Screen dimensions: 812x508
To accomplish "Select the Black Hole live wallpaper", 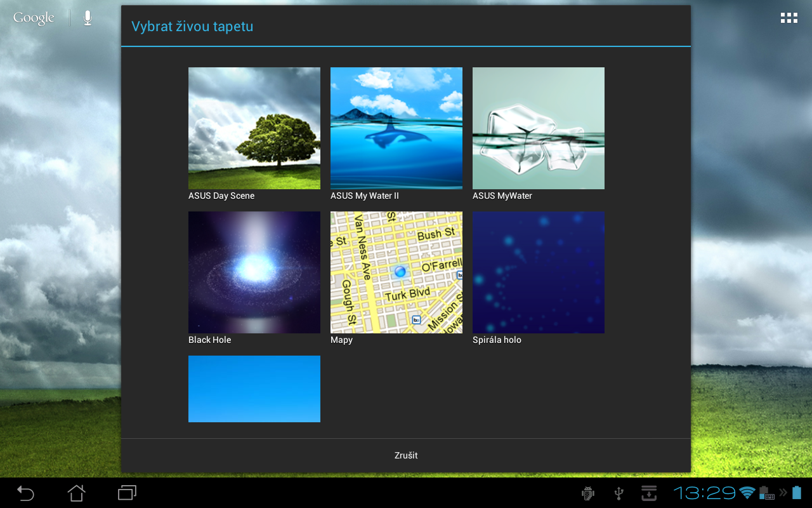I will [254, 272].
